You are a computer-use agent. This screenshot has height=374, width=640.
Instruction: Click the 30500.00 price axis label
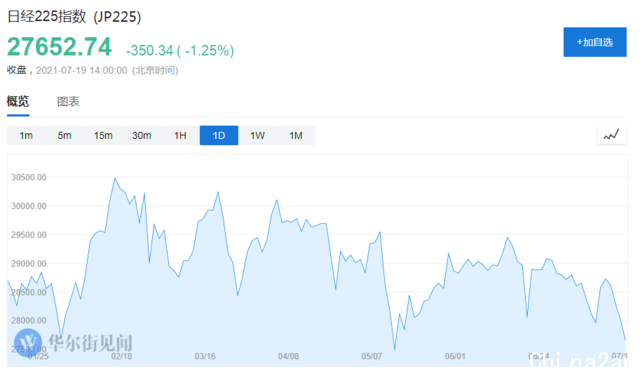pyautogui.click(x=29, y=177)
